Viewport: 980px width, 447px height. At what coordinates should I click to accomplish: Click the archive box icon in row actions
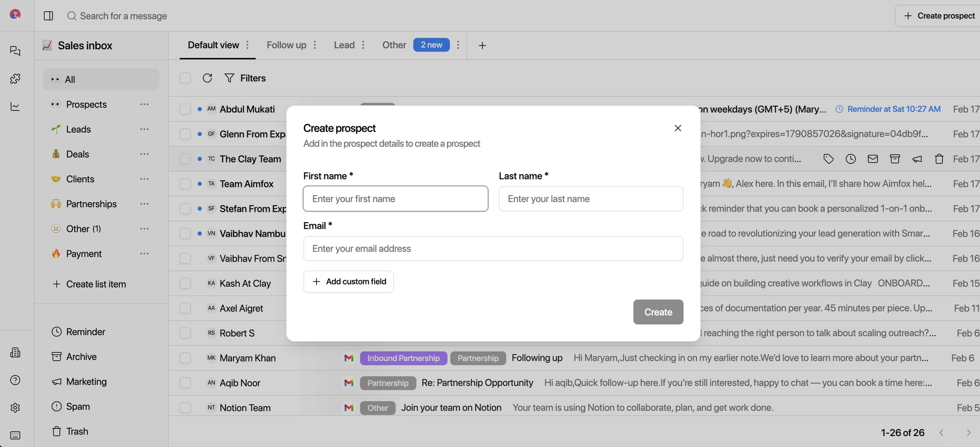pos(895,159)
